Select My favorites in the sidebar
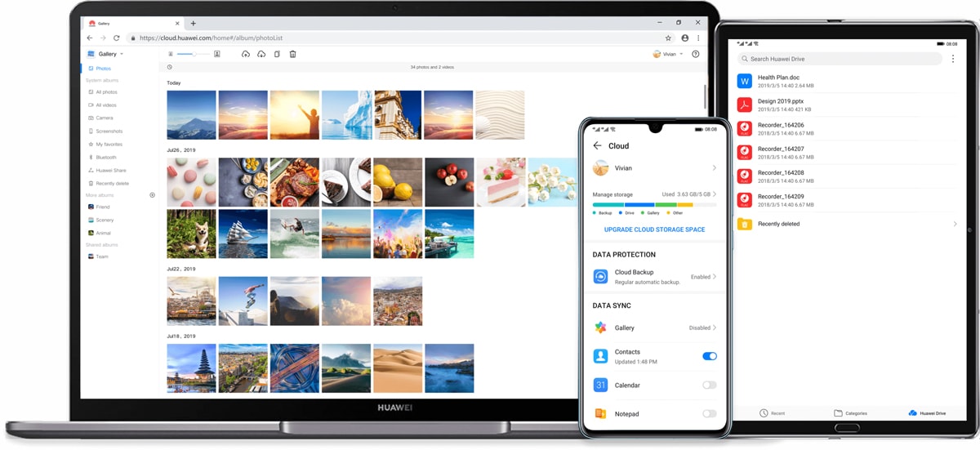The image size is (980, 450). click(109, 145)
